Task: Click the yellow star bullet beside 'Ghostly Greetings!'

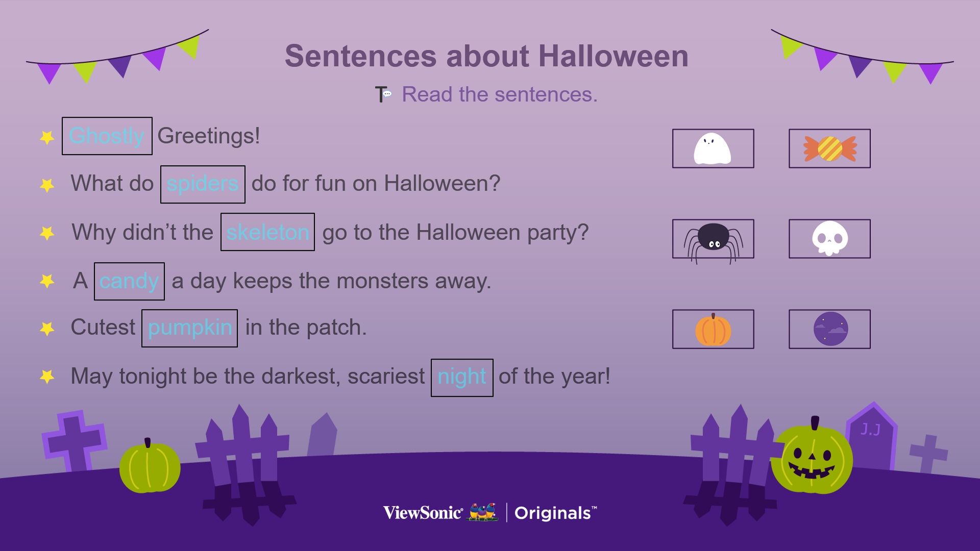Action: [47, 137]
